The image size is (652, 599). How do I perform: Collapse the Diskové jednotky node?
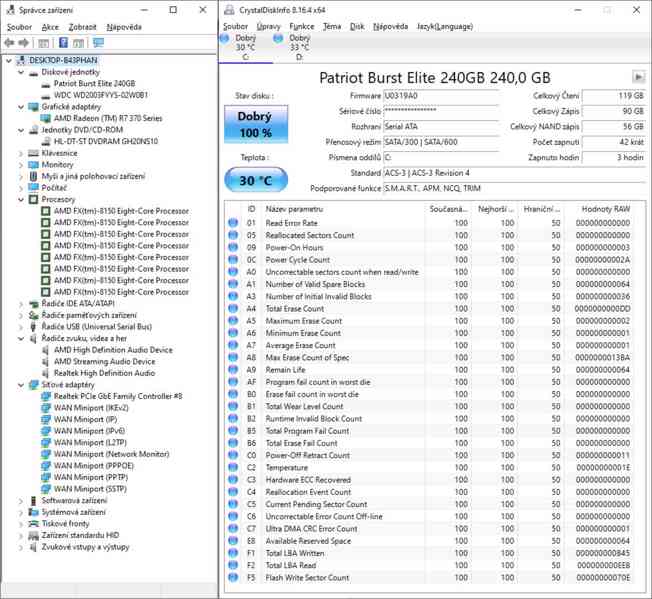click(21, 72)
